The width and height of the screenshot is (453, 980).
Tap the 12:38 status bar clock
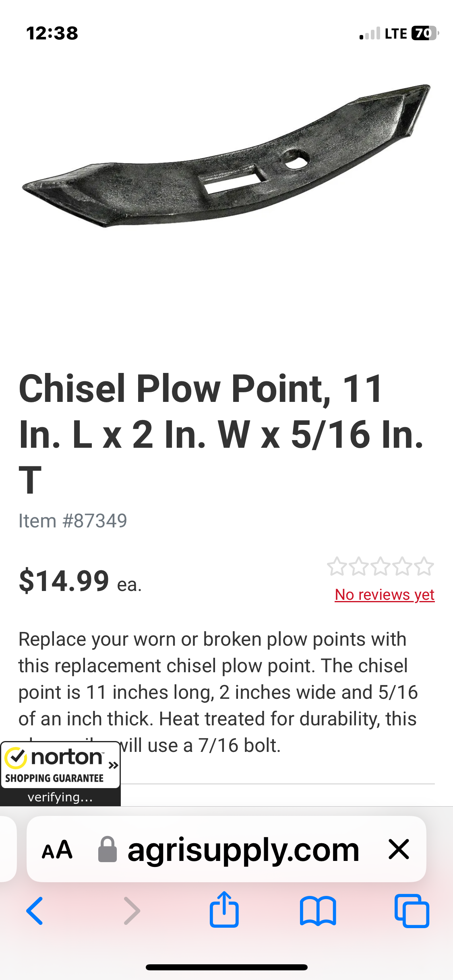point(52,33)
